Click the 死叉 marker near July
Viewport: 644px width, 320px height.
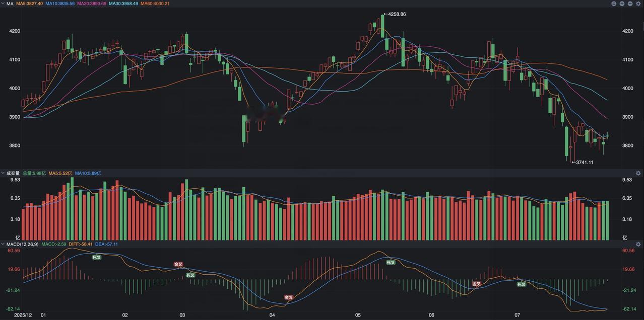tap(522, 284)
